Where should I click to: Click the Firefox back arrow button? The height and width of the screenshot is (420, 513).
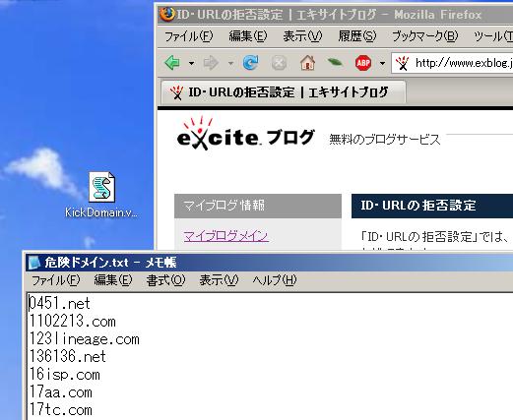pos(172,62)
